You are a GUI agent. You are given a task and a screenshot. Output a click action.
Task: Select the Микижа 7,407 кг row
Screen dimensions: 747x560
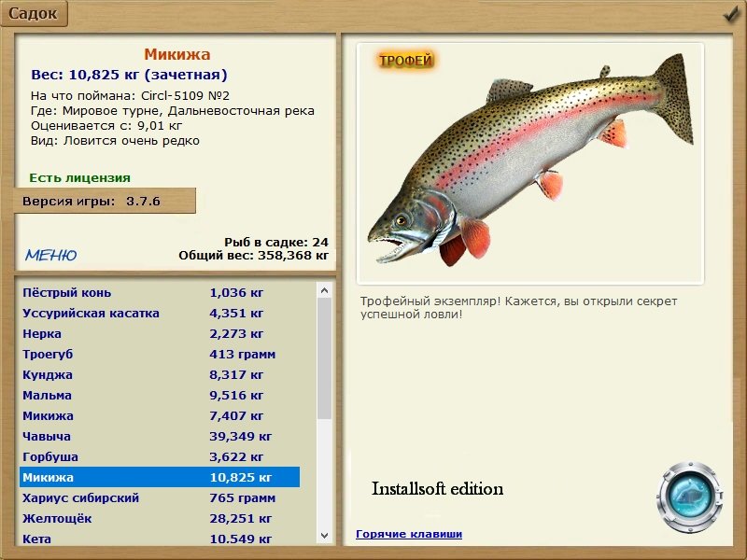click(x=160, y=415)
